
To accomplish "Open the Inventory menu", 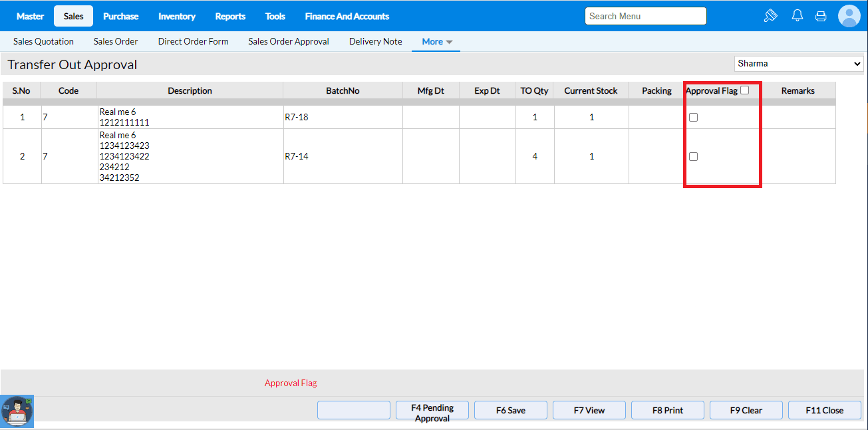I will pyautogui.click(x=177, y=16).
